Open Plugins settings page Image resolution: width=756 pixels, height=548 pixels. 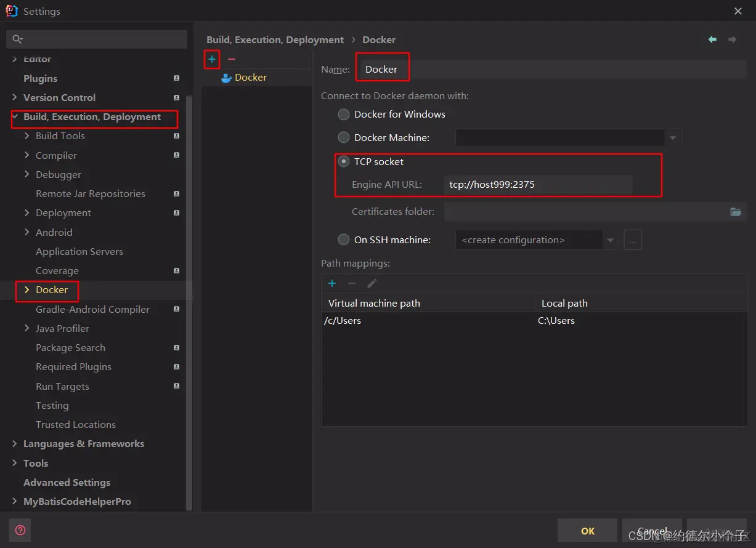pos(40,78)
